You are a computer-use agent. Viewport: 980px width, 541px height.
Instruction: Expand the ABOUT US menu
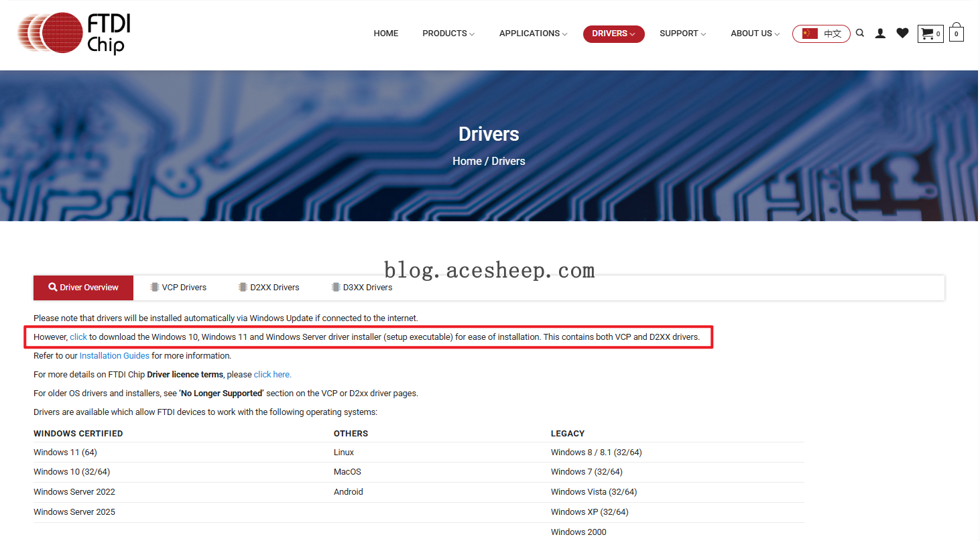point(755,34)
